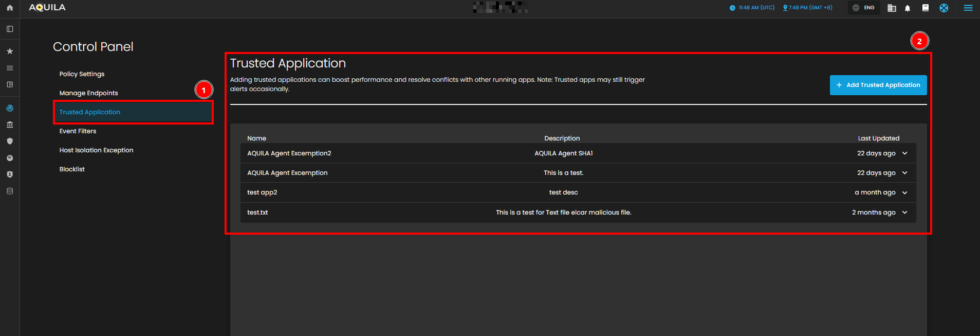Click Add Trusted Application button
Viewport: 980px width, 336px height.
[x=878, y=85]
